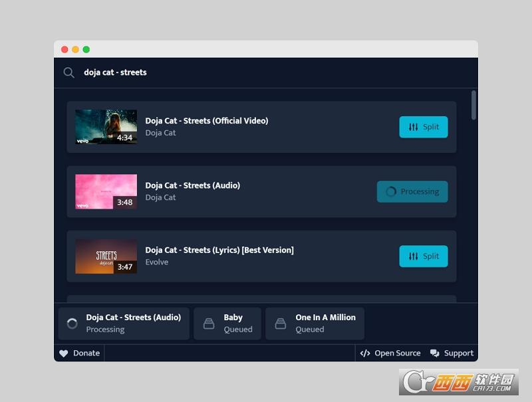This screenshot has width=532, height=402.
Task: Select the queued One In A Million item
Action: point(315,324)
